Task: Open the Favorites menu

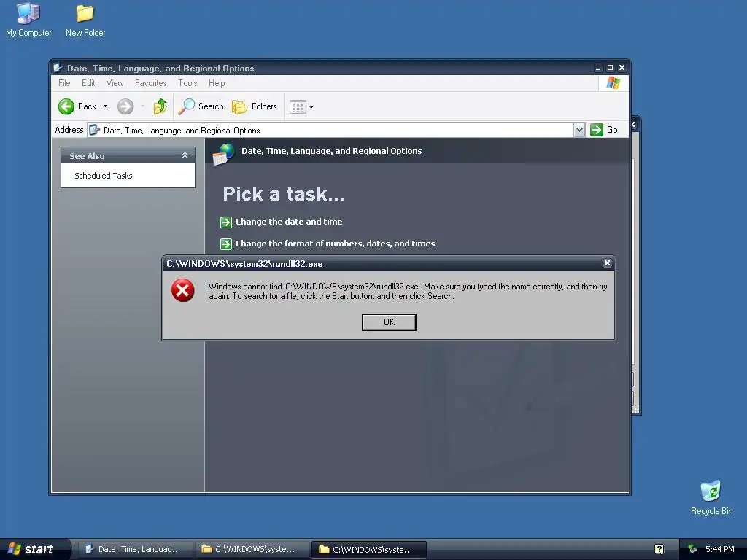Action: coord(150,83)
